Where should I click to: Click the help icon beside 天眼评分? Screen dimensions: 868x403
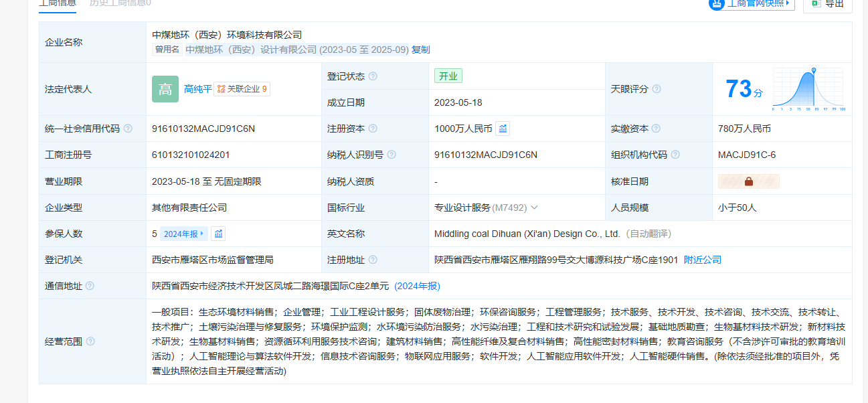(657, 89)
